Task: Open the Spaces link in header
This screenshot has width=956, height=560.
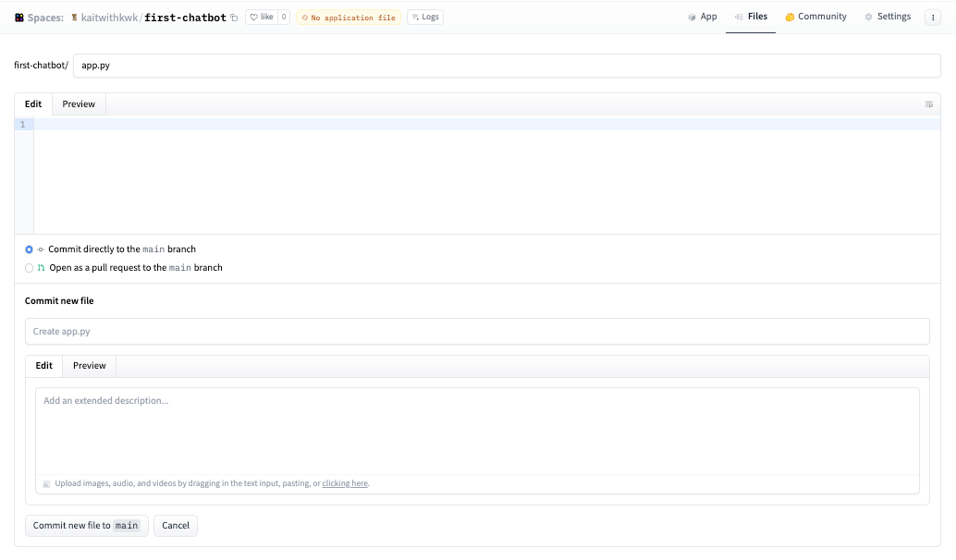Action: click(45, 18)
